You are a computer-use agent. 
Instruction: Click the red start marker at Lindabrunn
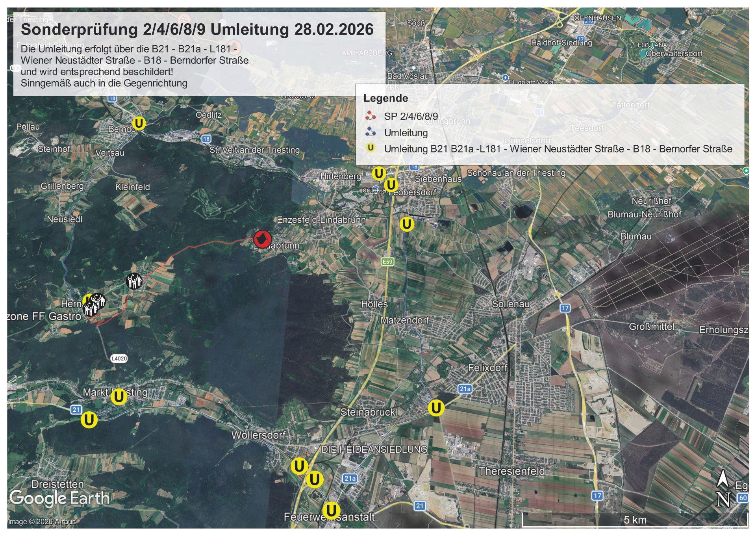click(x=262, y=239)
